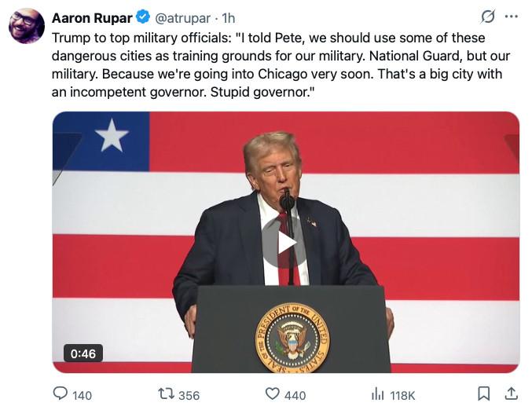The image size is (532, 410).
Task: Repost the tweet using the retweet icon
Action: point(167,394)
